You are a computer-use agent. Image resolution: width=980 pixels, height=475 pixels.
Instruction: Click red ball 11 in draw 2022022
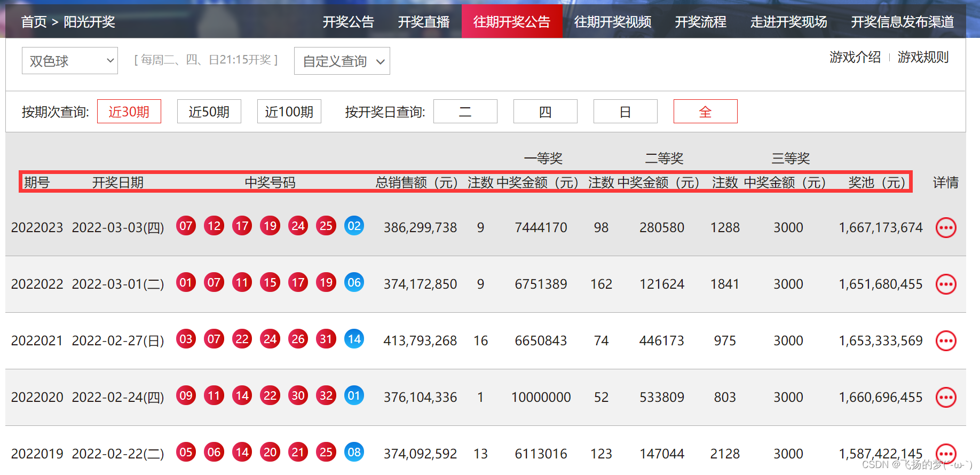point(242,282)
